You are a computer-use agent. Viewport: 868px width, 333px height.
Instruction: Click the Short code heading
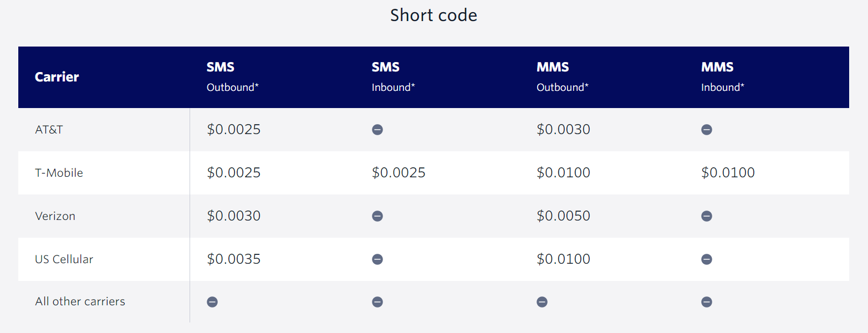[x=433, y=15]
